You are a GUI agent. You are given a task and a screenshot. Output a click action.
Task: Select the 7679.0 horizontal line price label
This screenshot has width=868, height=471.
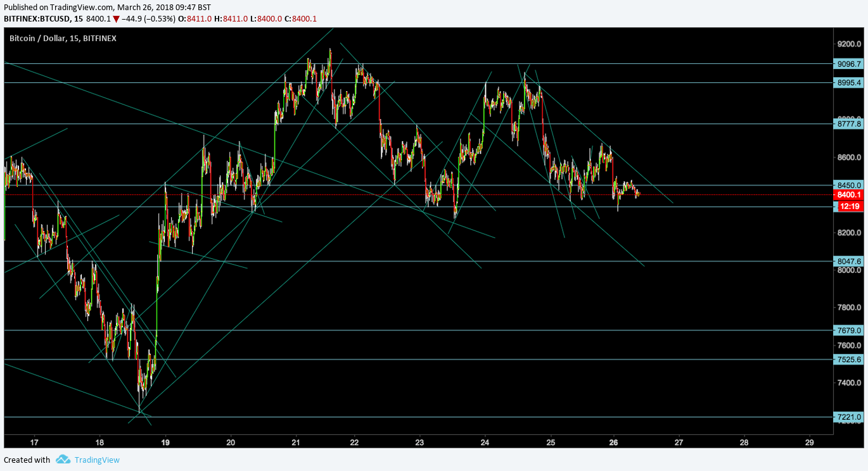click(x=849, y=330)
